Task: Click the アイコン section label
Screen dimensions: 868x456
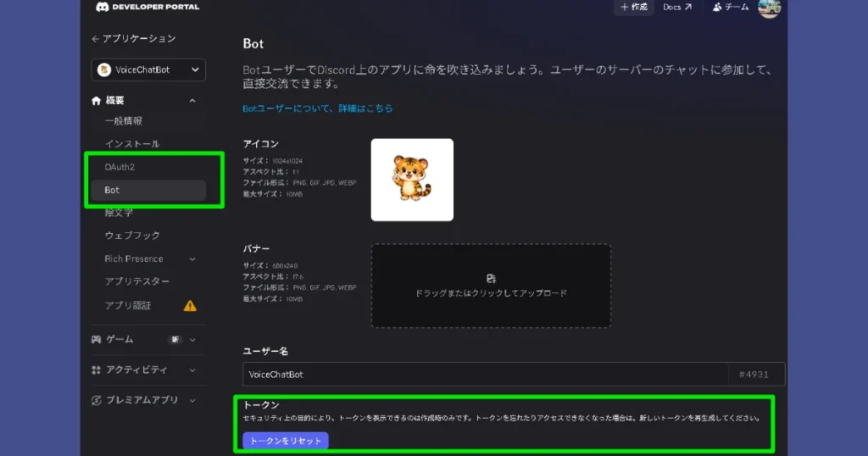Action: [260, 144]
